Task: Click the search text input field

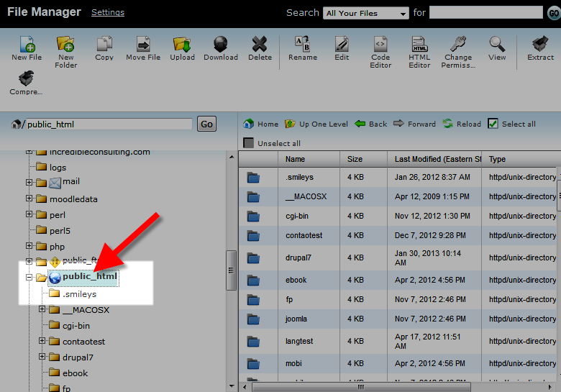Action: coord(485,13)
